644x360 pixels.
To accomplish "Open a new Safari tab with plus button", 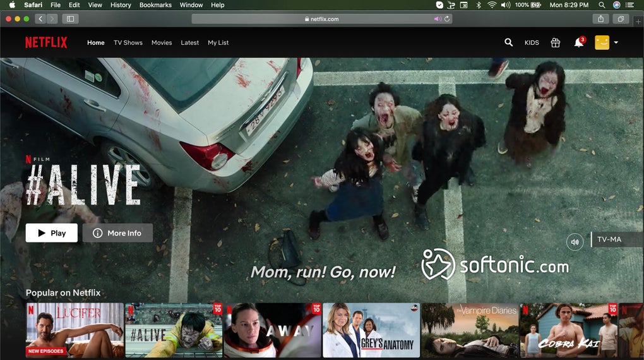I will [638, 21].
